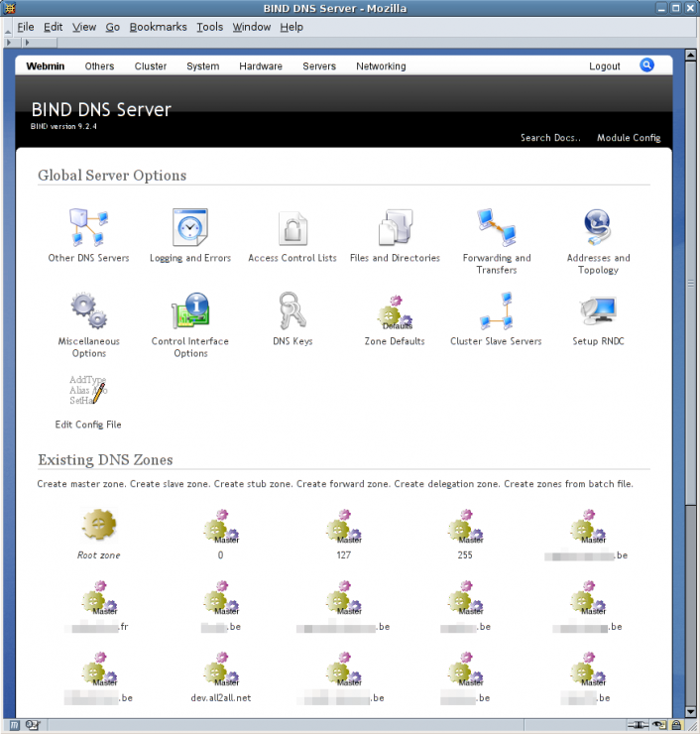
Task: Open the dev.all2all.net master zone
Action: (x=221, y=670)
